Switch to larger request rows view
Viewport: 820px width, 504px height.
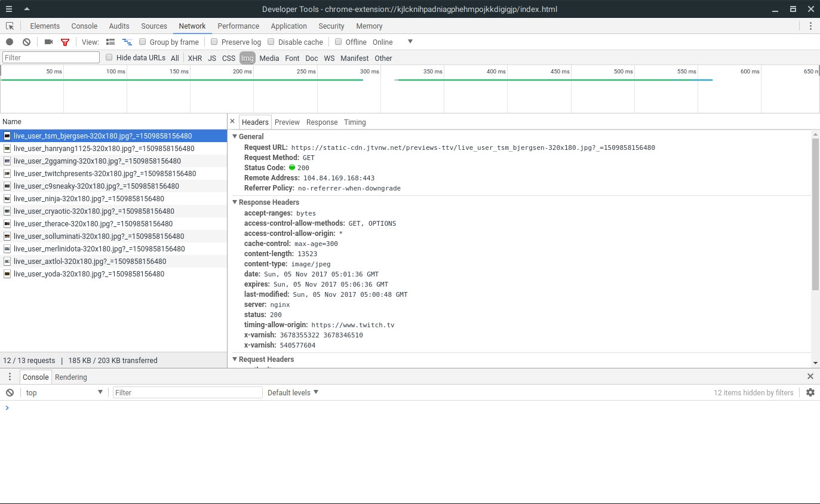click(x=110, y=42)
